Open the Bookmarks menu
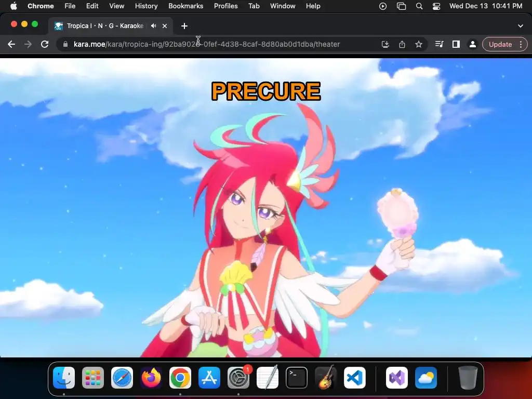532x399 pixels. click(x=185, y=6)
